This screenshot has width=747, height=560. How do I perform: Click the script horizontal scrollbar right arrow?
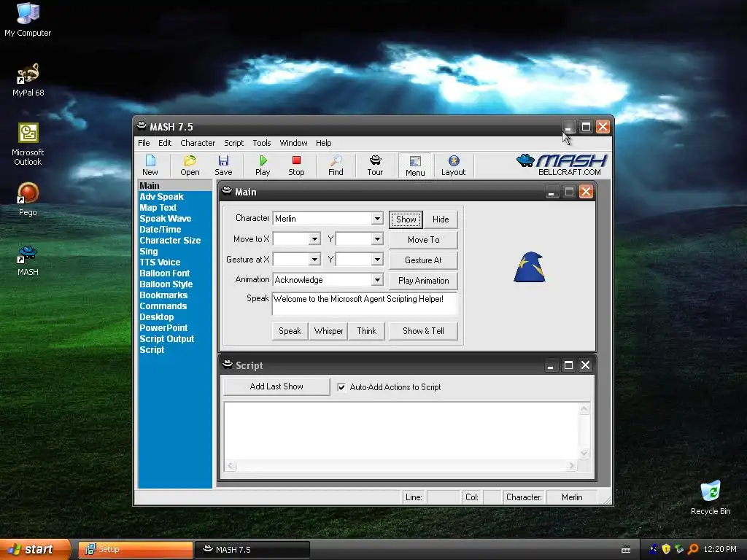pyautogui.click(x=571, y=466)
